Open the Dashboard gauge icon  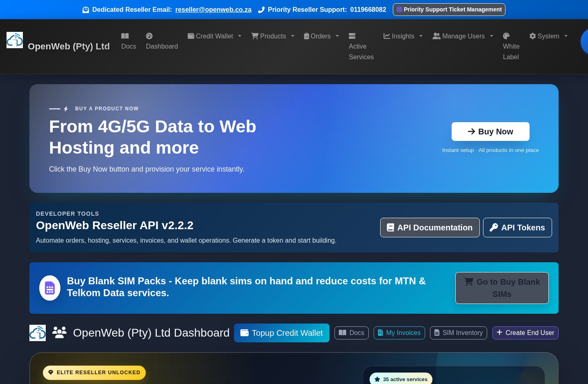tap(149, 36)
